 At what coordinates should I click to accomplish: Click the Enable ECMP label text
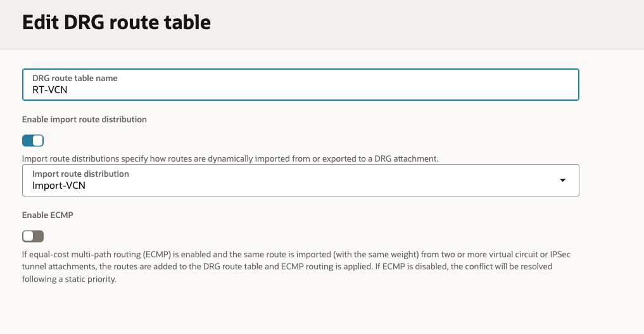tap(47, 215)
